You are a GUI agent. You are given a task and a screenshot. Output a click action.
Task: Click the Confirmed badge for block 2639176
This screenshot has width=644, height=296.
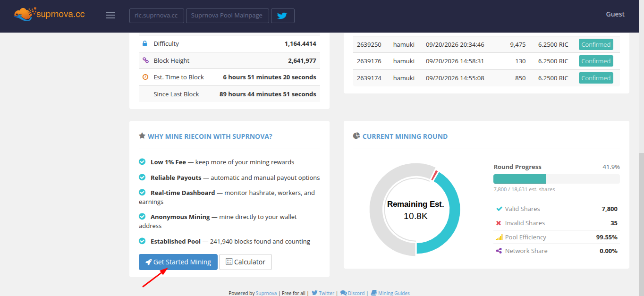pos(596,61)
